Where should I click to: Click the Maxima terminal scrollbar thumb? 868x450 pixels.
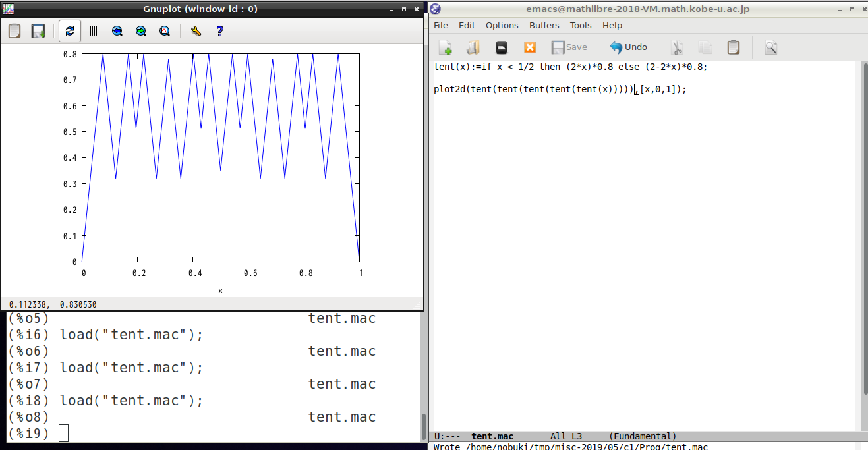[x=424, y=426]
